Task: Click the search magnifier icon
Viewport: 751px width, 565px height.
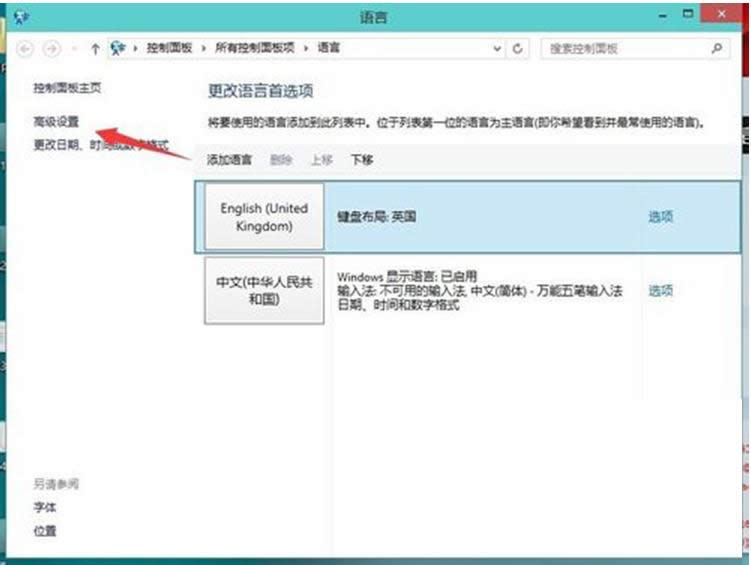Action: coord(717,48)
